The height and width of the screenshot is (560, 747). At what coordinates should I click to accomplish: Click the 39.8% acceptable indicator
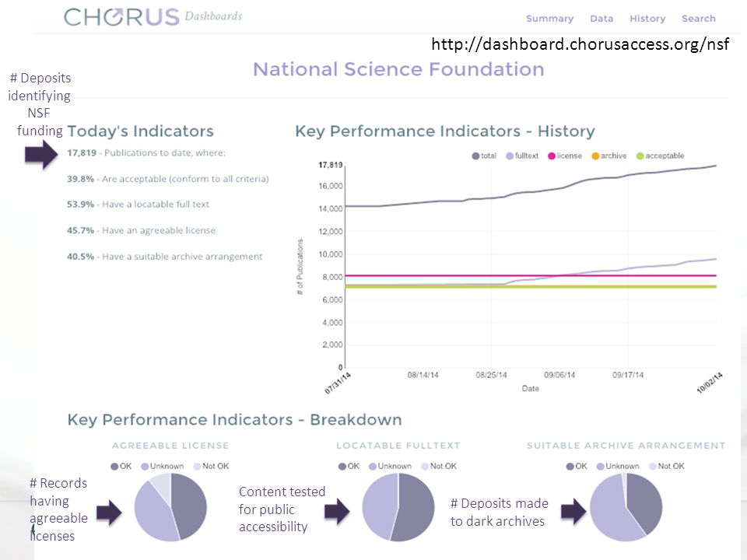(x=168, y=179)
